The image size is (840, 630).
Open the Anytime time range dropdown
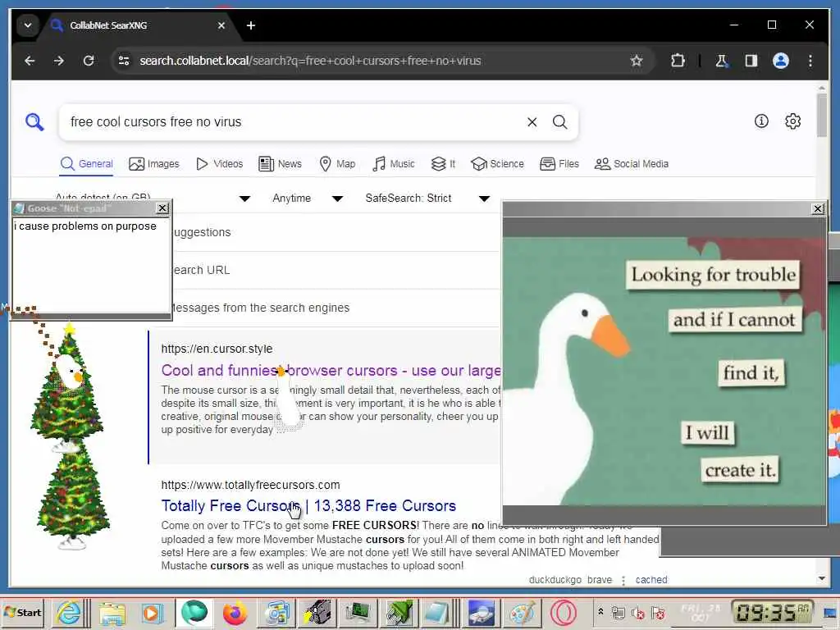pyautogui.click(x=308, y=198)
